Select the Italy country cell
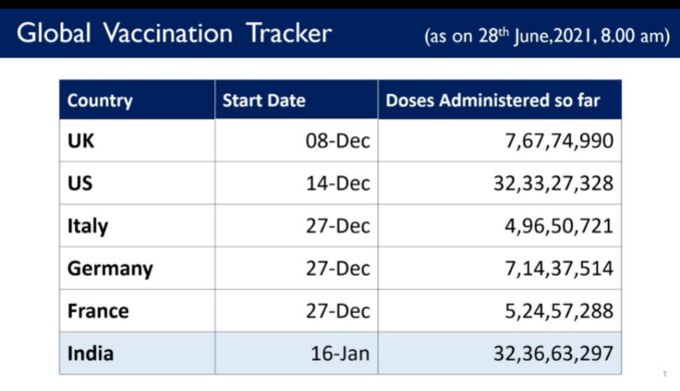680x391 pixels. tap(137, 225)
